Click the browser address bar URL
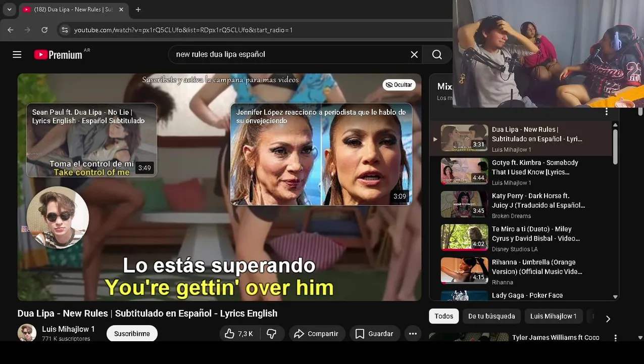The width and height of the screenshot is (644, 364). (183, 30)
